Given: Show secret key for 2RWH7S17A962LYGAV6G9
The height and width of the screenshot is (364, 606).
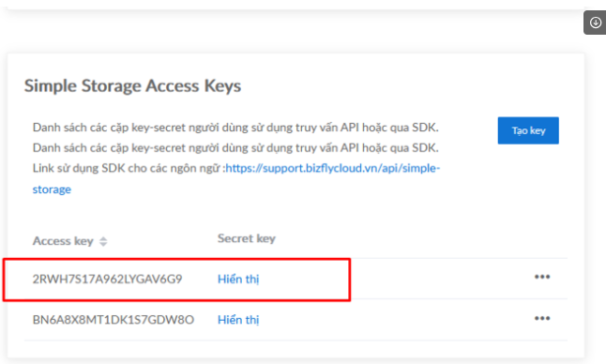Looking at the screenshot, I should (238, 279).
